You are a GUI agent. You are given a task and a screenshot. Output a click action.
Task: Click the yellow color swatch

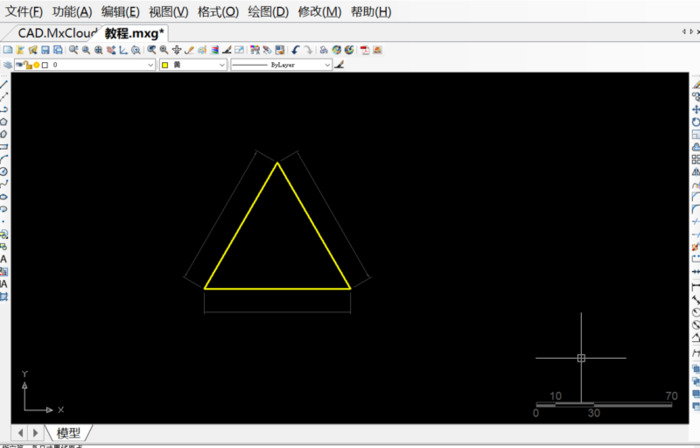pyautogui.click(x=167, y=65)
